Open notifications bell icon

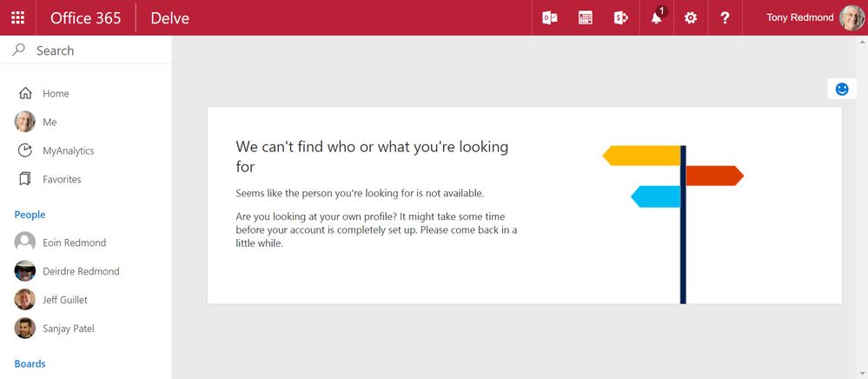click(x=657, y=17)
